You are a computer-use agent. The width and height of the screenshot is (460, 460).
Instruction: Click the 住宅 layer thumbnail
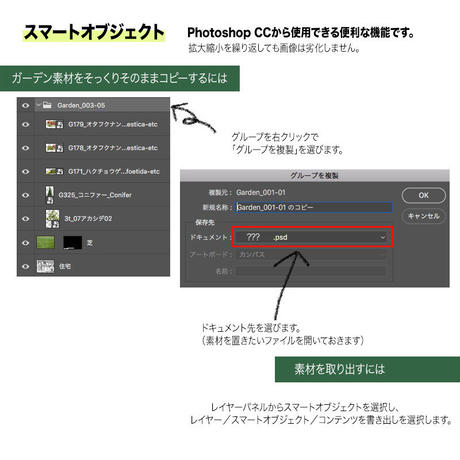click(45, 266)
